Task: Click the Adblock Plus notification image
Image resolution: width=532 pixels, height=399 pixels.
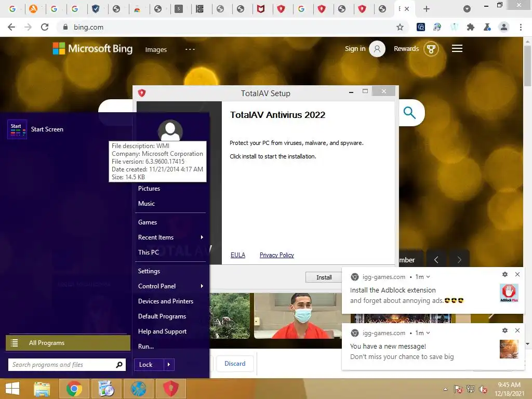Action: tap(509, 293)
